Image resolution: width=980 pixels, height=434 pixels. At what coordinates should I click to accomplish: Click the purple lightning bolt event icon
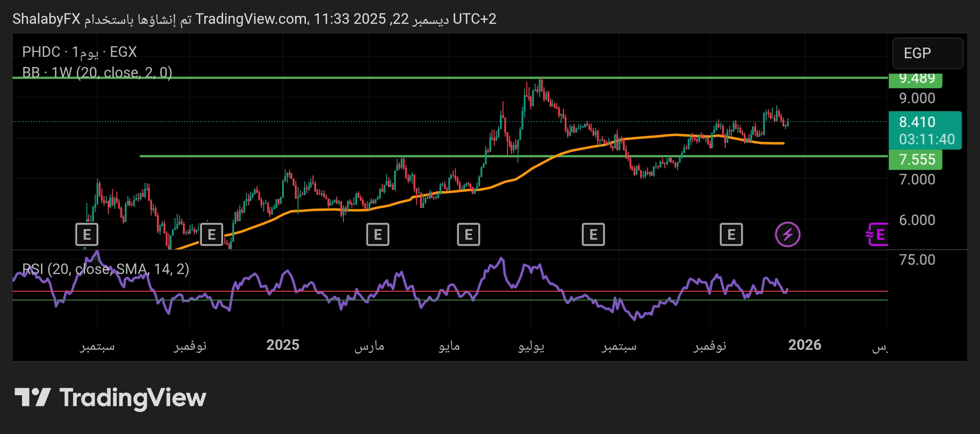(x=787, y=234)
